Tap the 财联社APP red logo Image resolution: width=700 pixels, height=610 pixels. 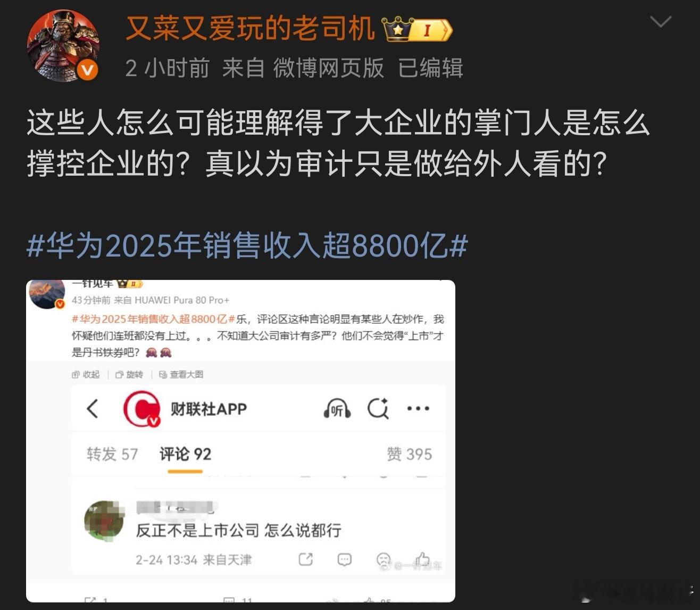click(141, 409)
